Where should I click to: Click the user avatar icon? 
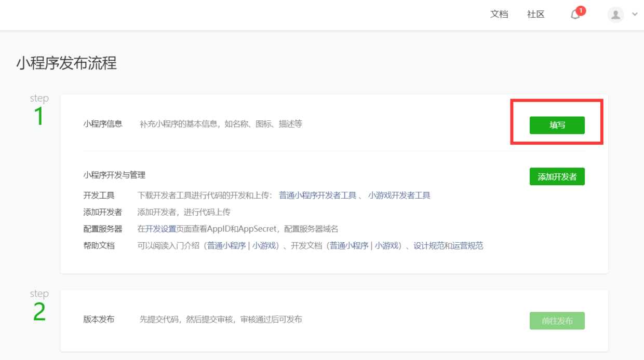(x=615, y=15)
